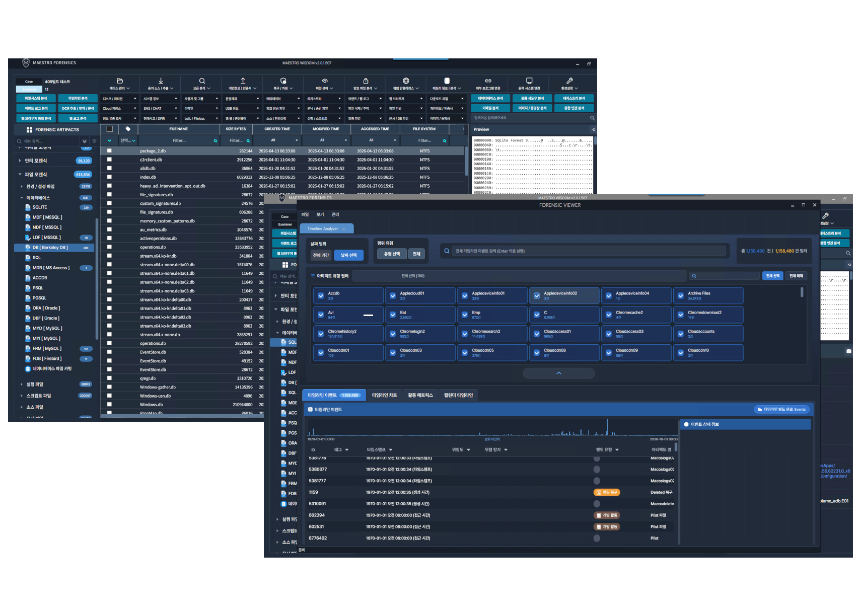Screen dimensions: 861x616
Task: Toggle the Chromehistory2 artifact checkbox
Action: click(x=321, y=334)
